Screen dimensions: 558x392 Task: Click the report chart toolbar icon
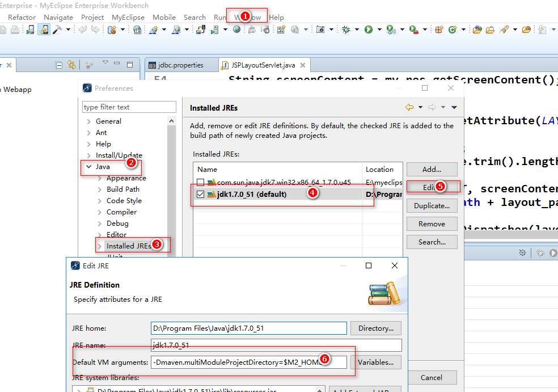pyautogui.click(x=281, y=29)
